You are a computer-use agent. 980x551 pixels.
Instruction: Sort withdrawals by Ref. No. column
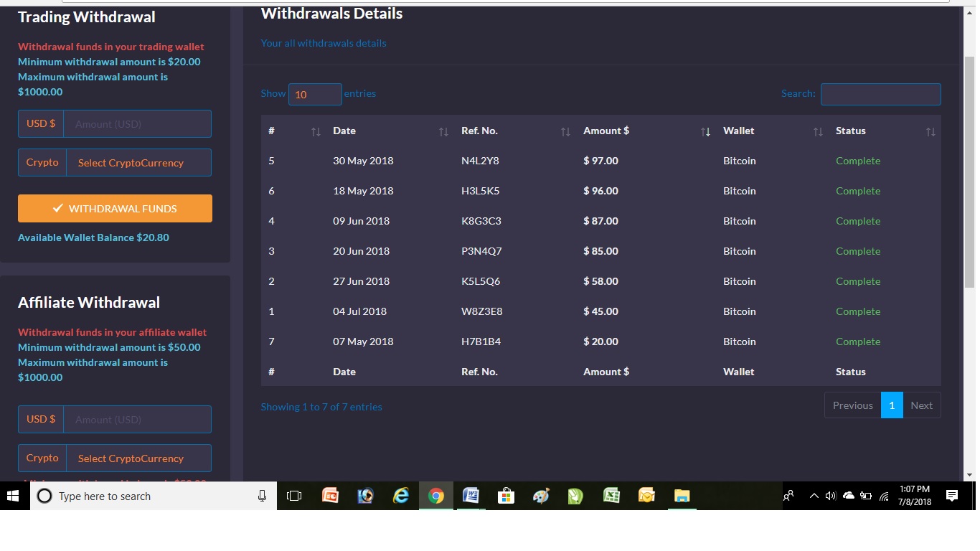tap(515, 131)
